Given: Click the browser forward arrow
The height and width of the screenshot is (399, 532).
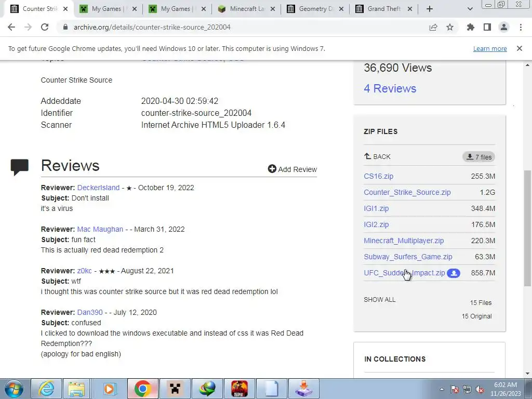Looking at the screenshot, I should 28,27.
